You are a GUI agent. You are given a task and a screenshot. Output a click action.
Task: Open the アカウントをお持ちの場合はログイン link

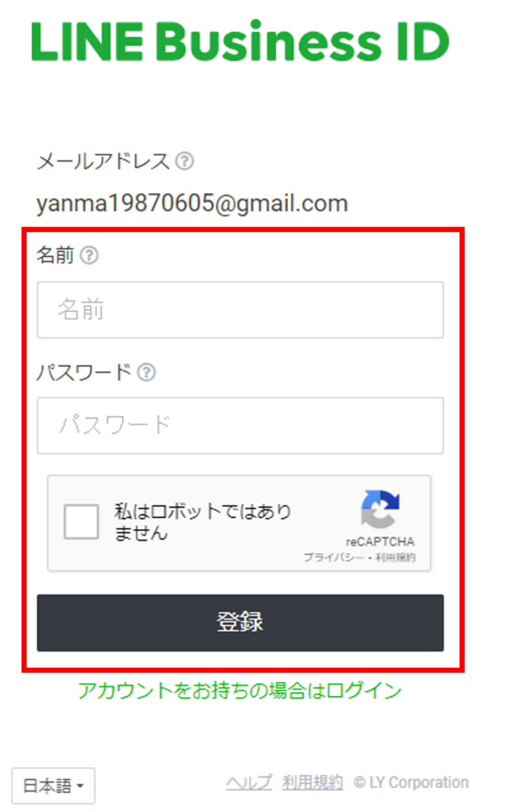(x=240, y=691)
